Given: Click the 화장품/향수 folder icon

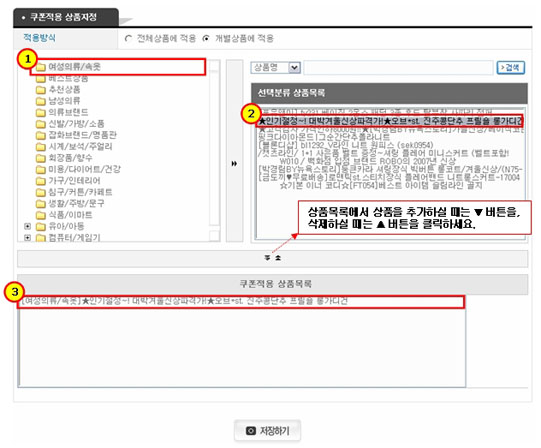Looking at the screenshot, I should coord(41,158).
